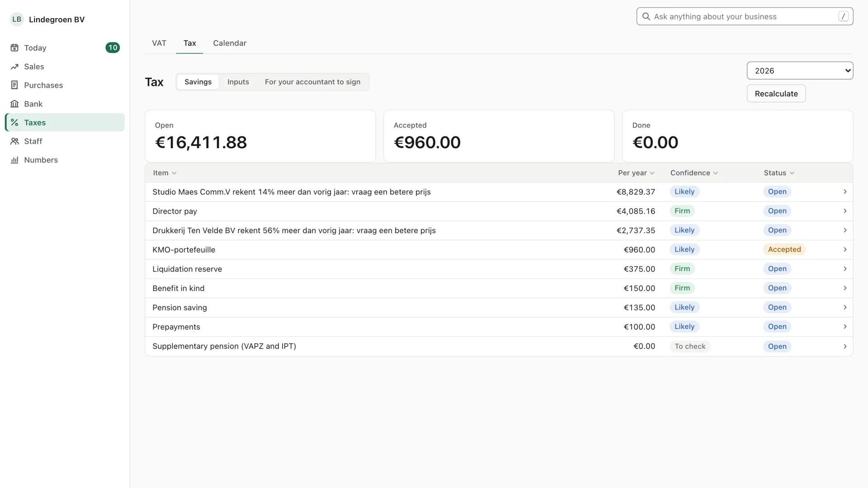
Task: Open Today calendar icon in sidebar
Action: (14, 48)
